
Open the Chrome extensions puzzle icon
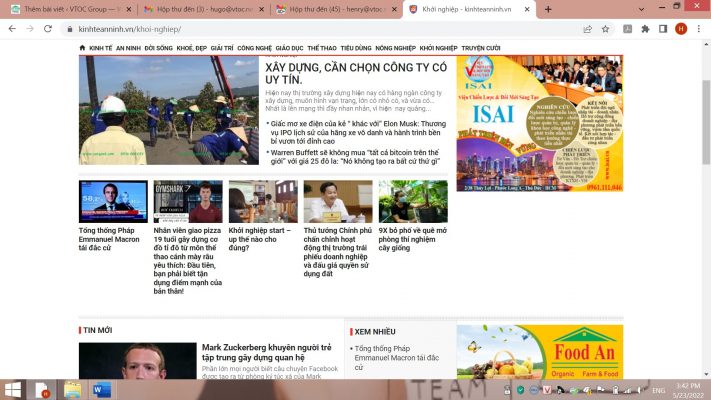[645, 29]
